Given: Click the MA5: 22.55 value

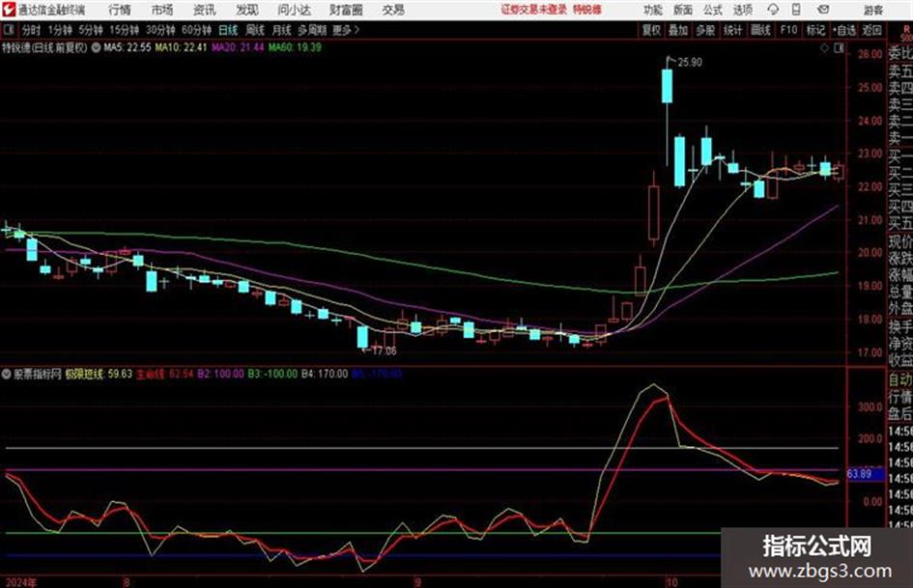Looking at the screenshot, I should click(x=127, y=47).
